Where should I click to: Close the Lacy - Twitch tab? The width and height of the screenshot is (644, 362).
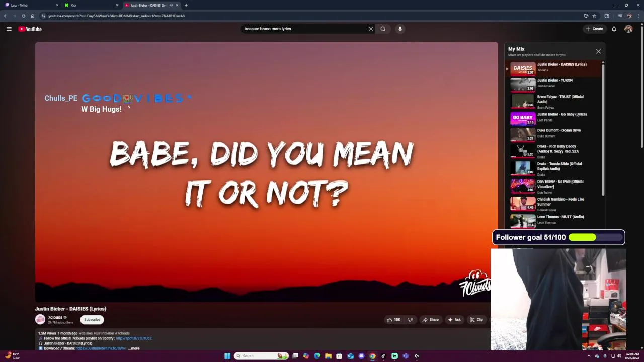(57, 5)
